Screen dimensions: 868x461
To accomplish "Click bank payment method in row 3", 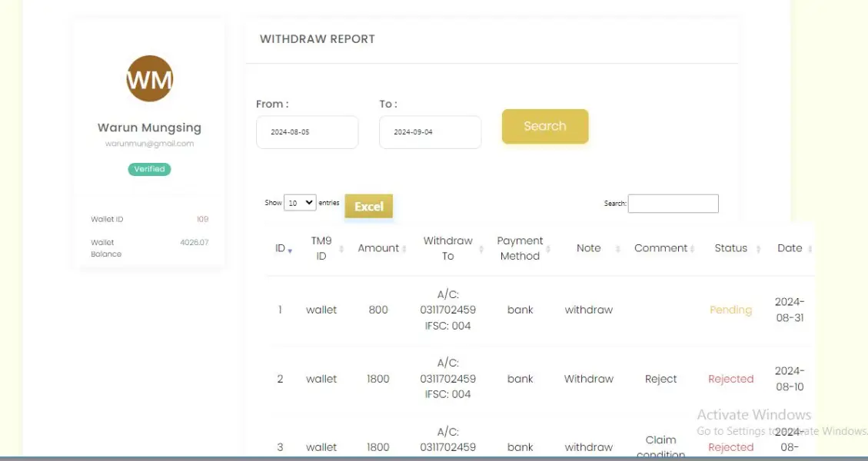I will 520,447.
